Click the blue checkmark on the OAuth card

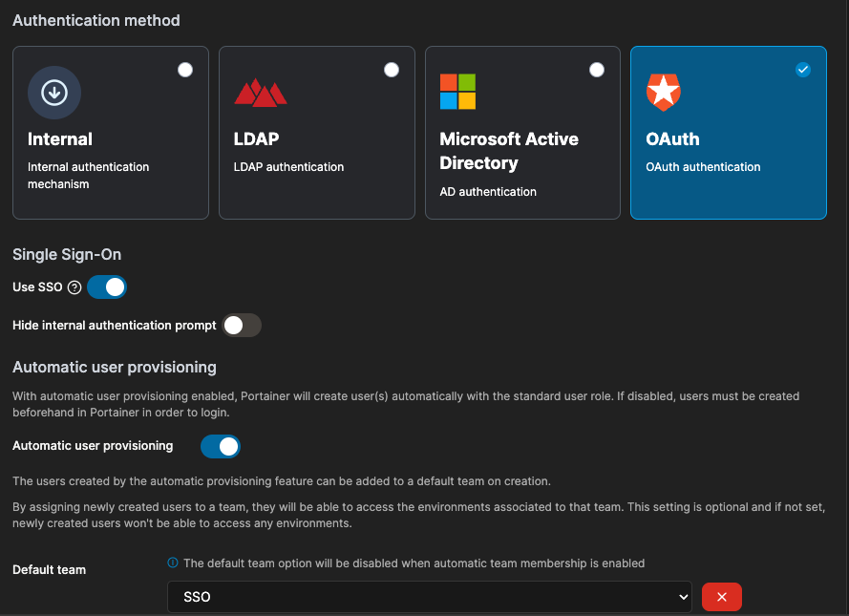(803, 69)
